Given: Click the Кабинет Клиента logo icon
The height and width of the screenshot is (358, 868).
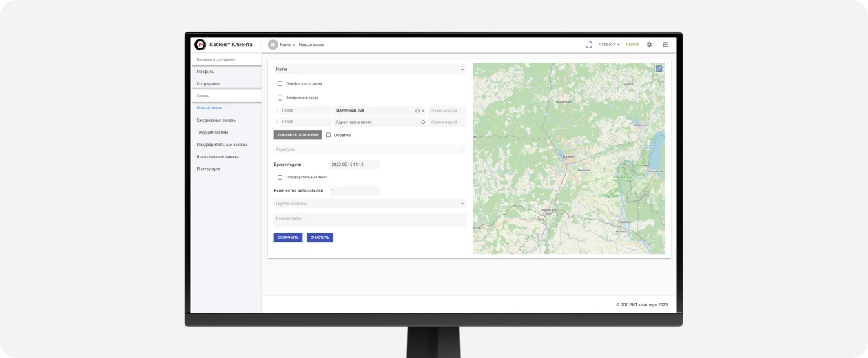Looking at the screenshot, I should [x=200, y=45].
